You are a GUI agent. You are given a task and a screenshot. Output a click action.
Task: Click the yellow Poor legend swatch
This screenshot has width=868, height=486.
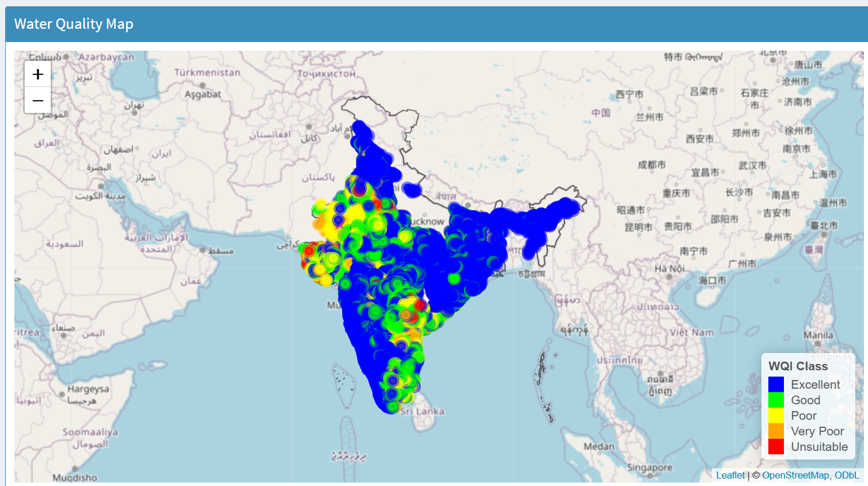776,415
